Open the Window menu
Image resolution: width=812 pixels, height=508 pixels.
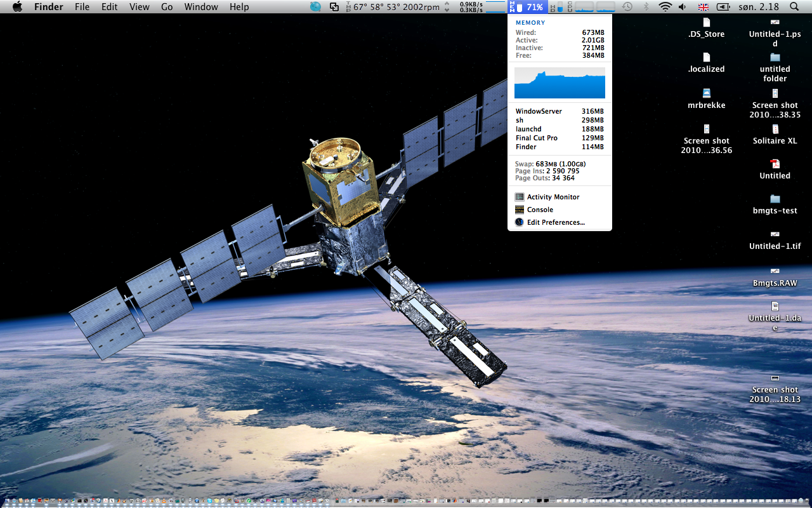(x=200, y=7)
